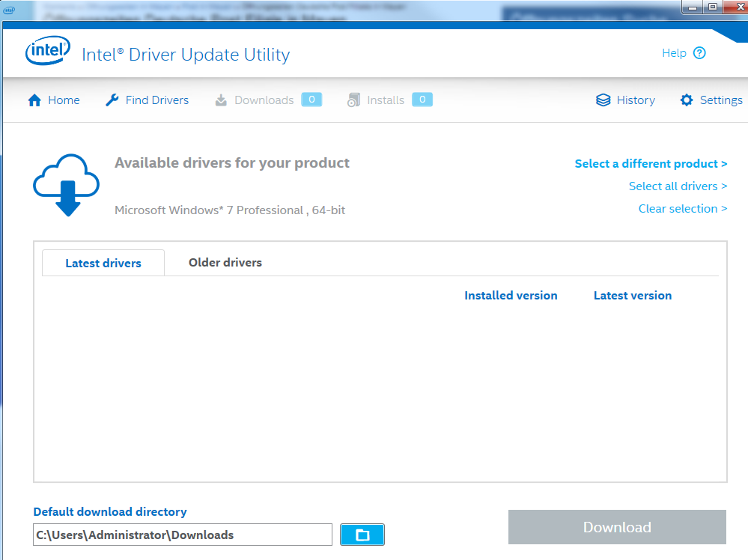Viewport: 748px width, 560px height.
Task: Click the Downloads tray arrow icon
Action: click(x=221, y=100)
